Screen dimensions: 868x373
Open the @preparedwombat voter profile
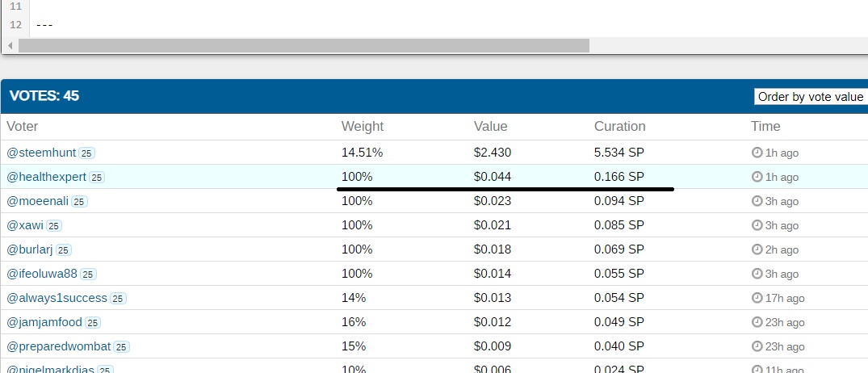pos(59,346)
